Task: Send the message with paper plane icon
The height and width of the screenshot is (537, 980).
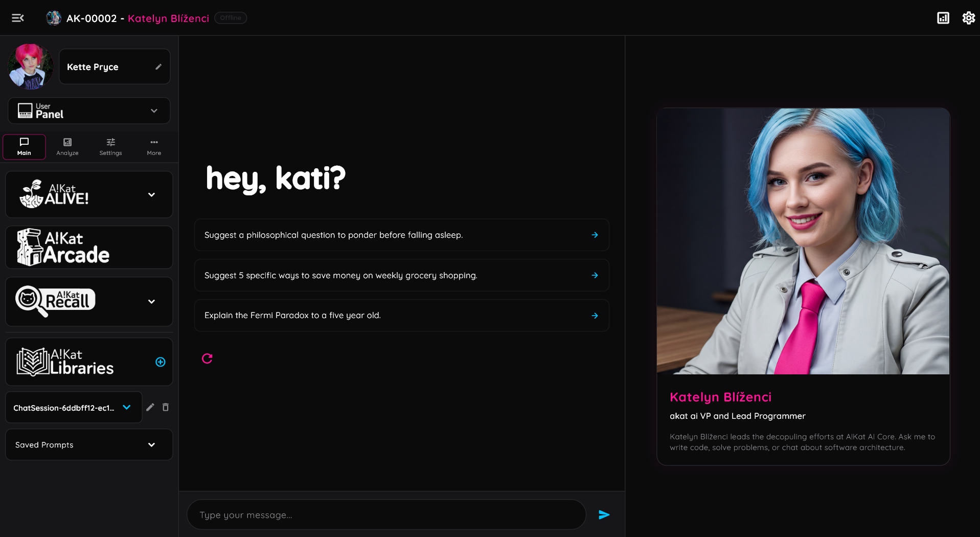Action: tap(604, 514)
